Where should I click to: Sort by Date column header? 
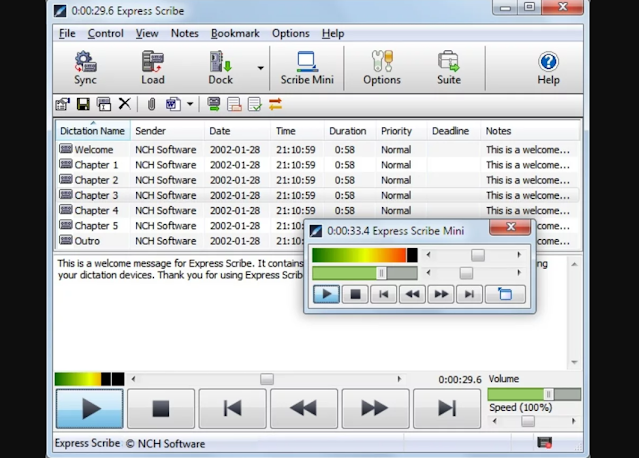click(x=238, y=131)
